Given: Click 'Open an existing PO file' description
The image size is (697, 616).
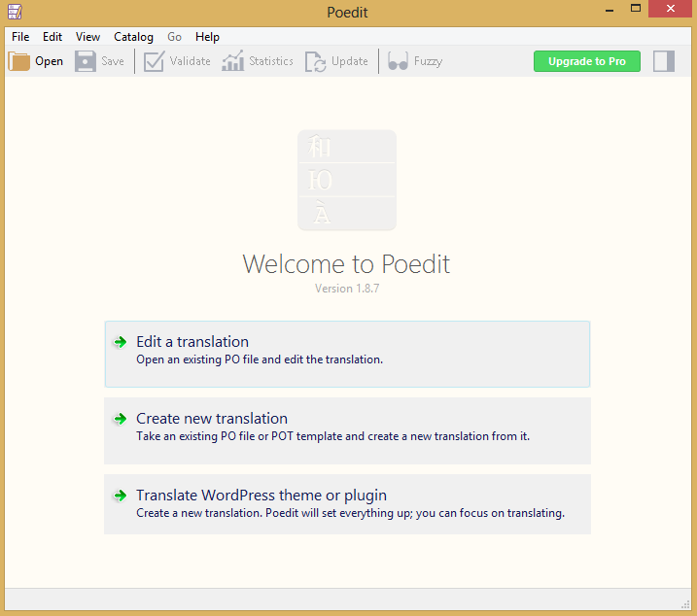Looking at the screenshot, I should tap(260, 359).
